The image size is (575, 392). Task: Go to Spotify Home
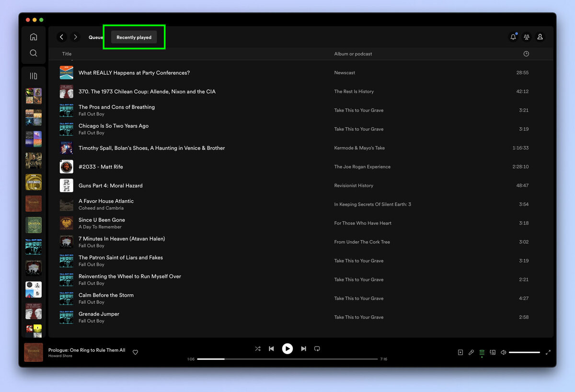[x=34, y=37]
